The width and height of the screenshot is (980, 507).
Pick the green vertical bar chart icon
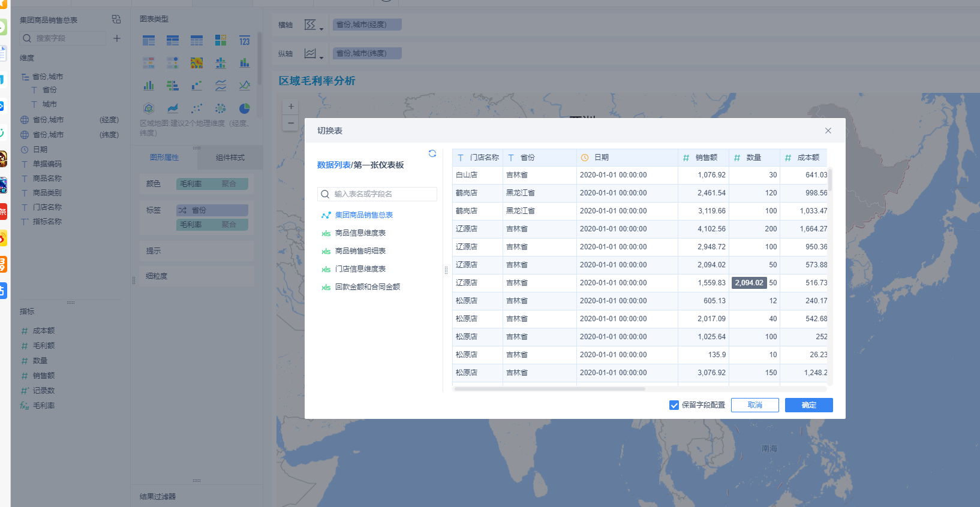pyautogui.click(x=149, y=86)
